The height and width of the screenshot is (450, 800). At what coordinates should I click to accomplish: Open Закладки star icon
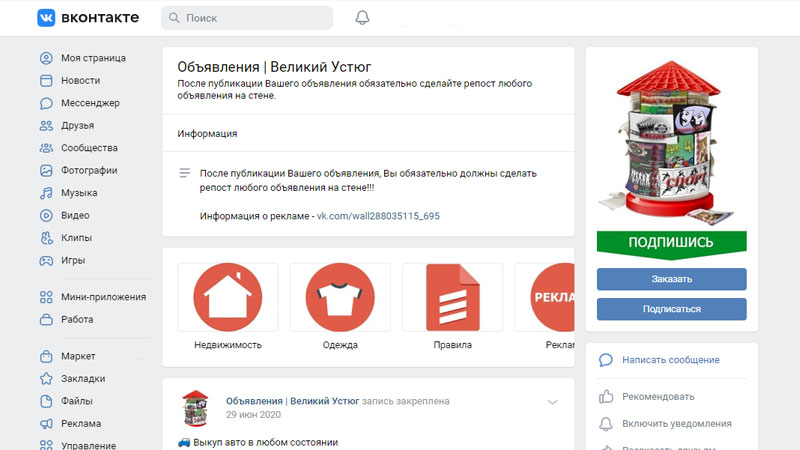[46, 379]
